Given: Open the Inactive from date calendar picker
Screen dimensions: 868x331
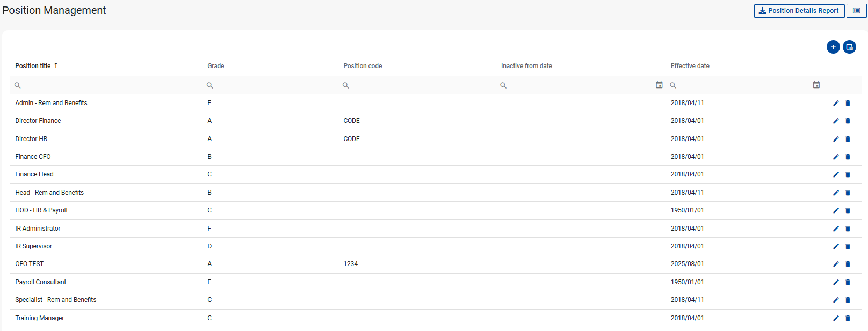Looking at the screenshot, I should tap(659, 85).
